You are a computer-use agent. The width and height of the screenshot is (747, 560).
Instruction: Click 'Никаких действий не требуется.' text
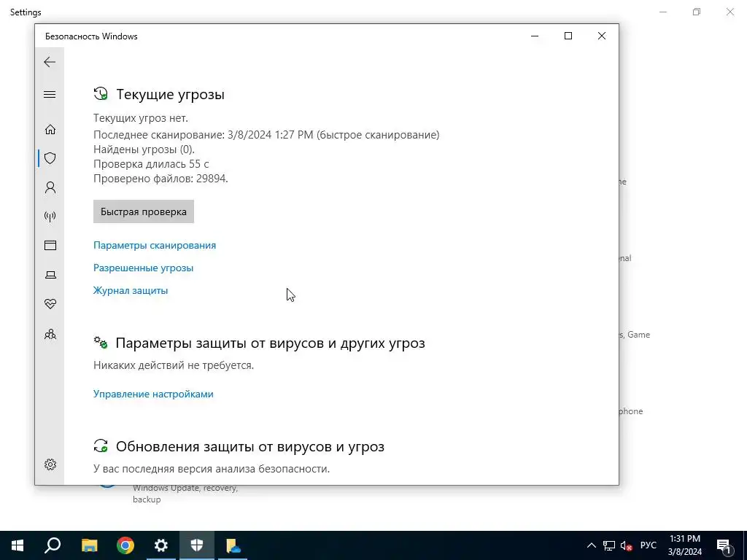click(x=174, y=365)
